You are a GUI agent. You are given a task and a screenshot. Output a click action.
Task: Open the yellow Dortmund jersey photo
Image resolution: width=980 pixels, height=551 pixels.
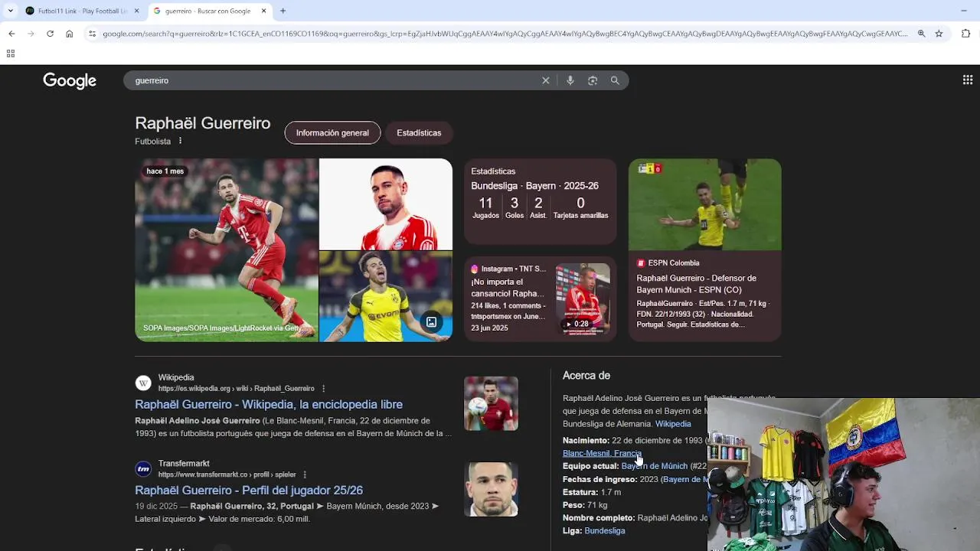[x=386, y=297]
